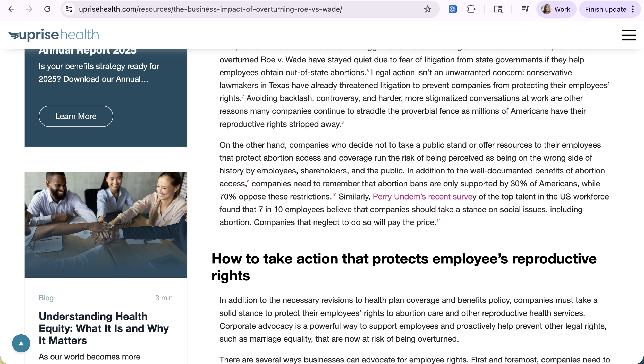This screenshot has height=364, width=644.
Task: Click the scroll-to-top arrow button
Action: point(21,343)
